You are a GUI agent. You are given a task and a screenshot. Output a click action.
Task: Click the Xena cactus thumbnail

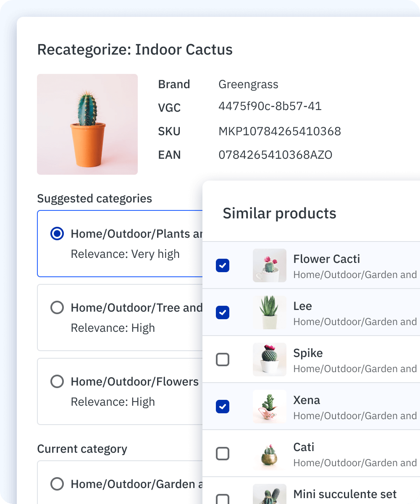[x=269, y=407]
